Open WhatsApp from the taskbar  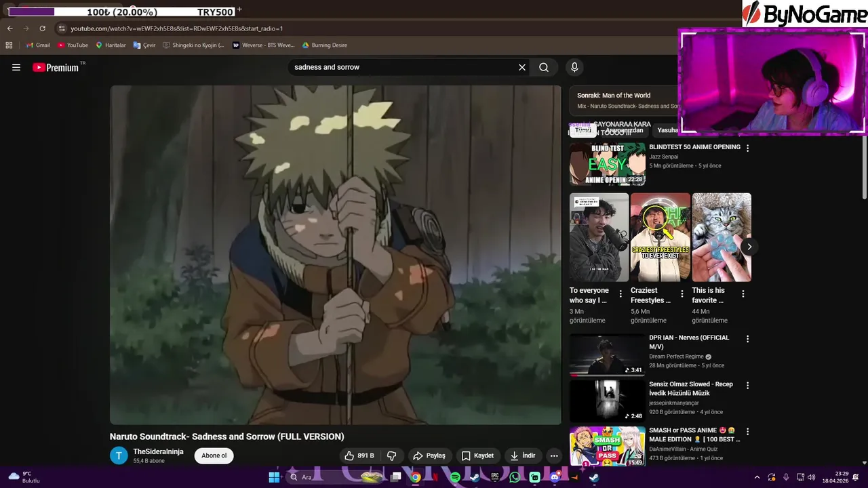[x=515, y=477]
